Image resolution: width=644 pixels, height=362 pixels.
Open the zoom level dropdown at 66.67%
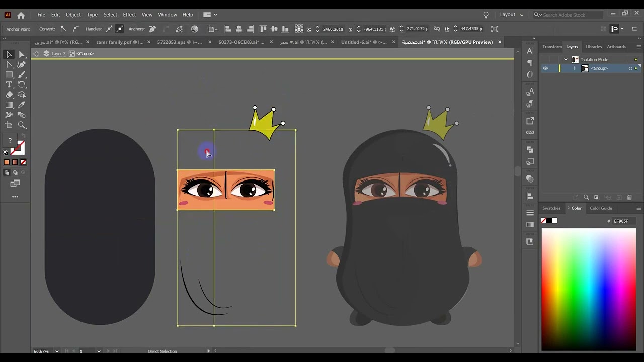click(57, 351)
